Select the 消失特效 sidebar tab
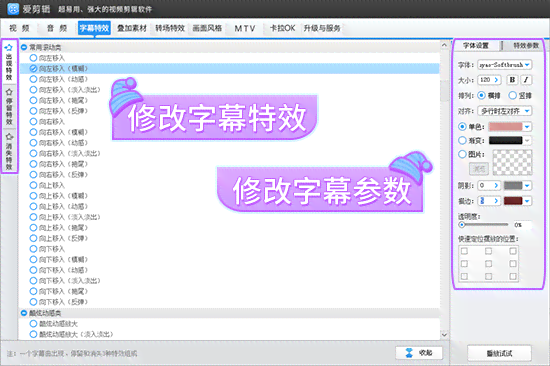550x366 pixels. (x=9, y=151)
